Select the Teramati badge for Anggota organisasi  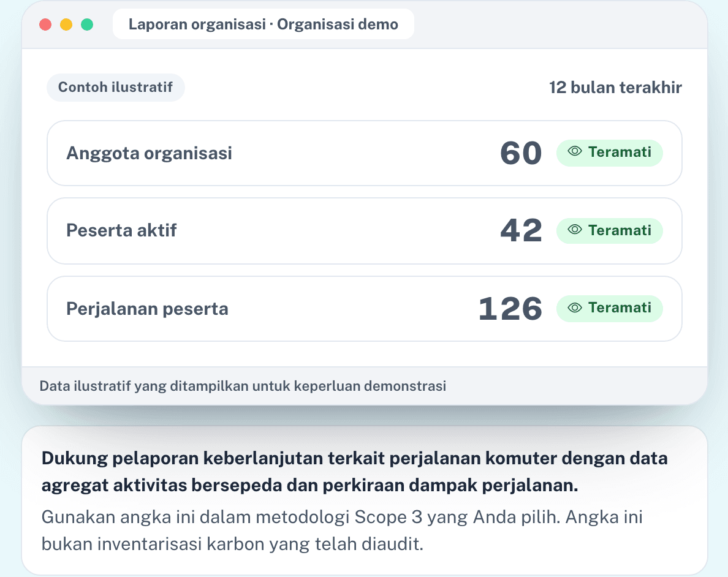coord(609,153)
